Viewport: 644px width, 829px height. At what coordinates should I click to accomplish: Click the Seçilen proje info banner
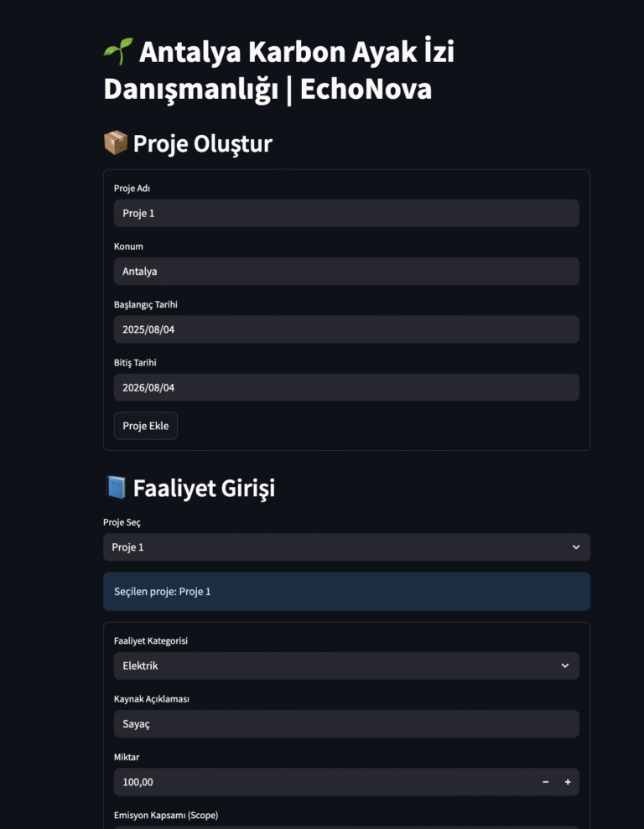tap(346, 592)
